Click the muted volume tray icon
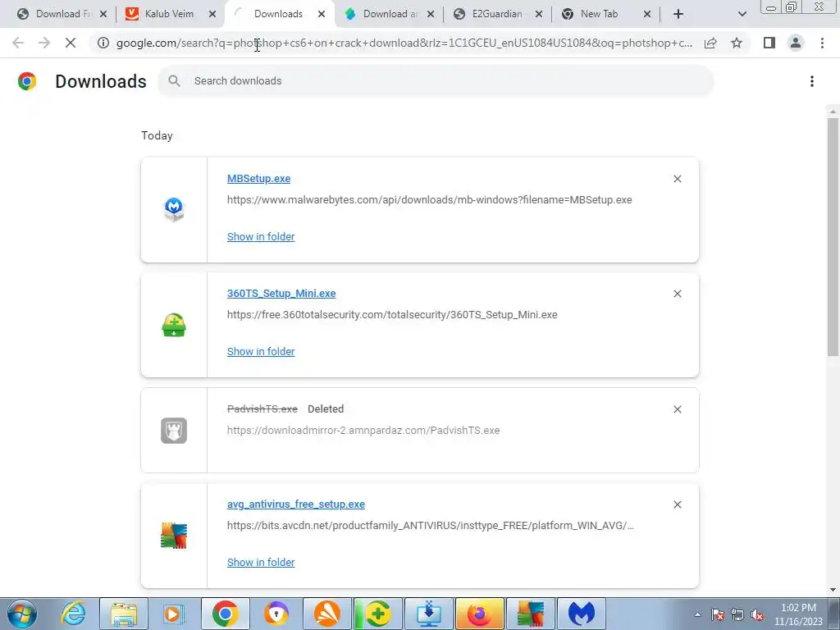This screenshot has width=840, height=630. pos(757,614)
